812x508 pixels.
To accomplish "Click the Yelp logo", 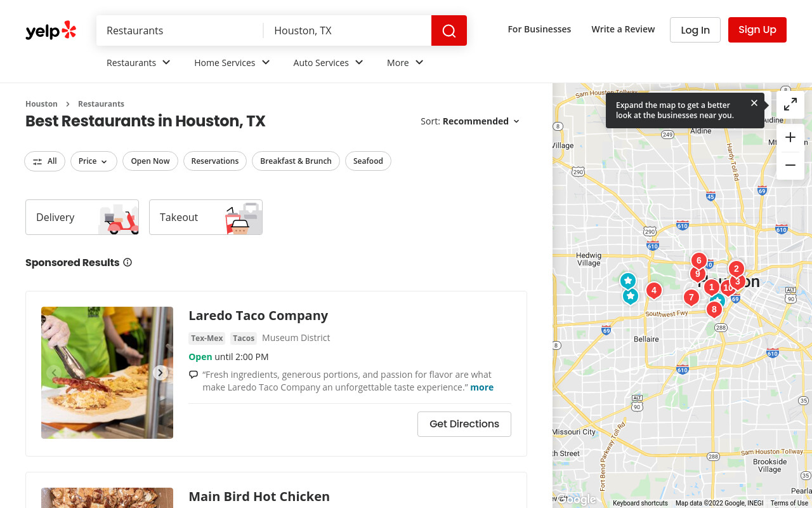I will tap(51, 30).
